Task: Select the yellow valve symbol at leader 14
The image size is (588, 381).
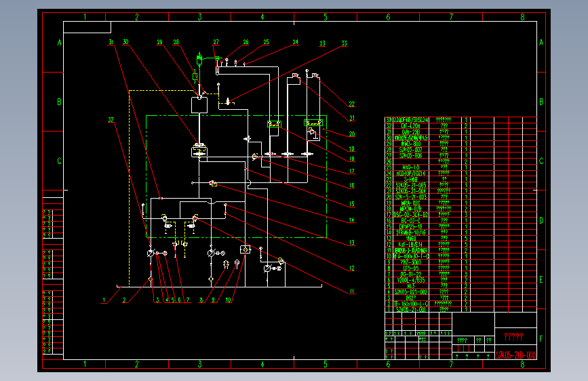Action: point(213,183)
